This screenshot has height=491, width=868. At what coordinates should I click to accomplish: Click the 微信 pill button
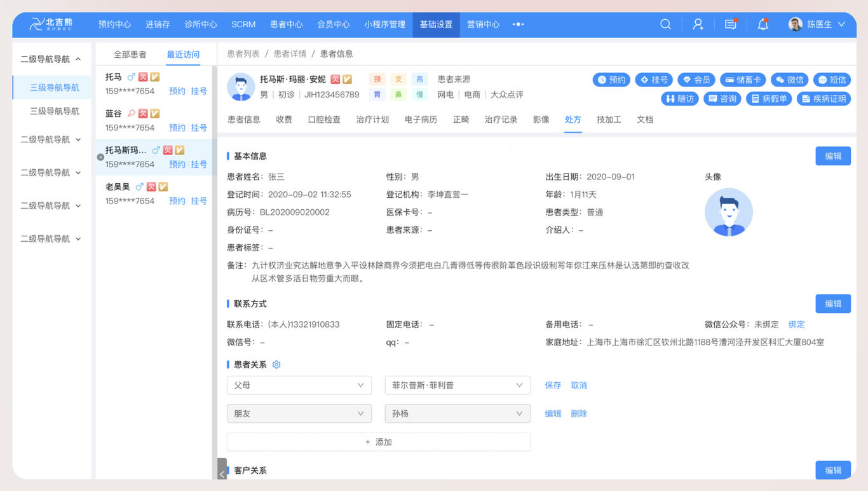pos(789,80)
